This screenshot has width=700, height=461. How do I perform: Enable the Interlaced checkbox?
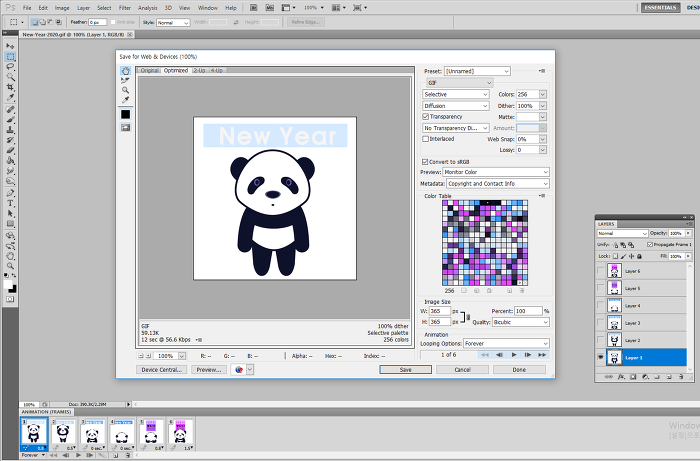pos(426,139)
